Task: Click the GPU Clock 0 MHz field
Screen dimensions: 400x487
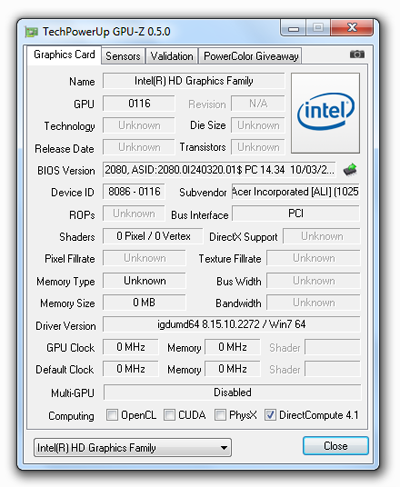Action: coord(131,347)
